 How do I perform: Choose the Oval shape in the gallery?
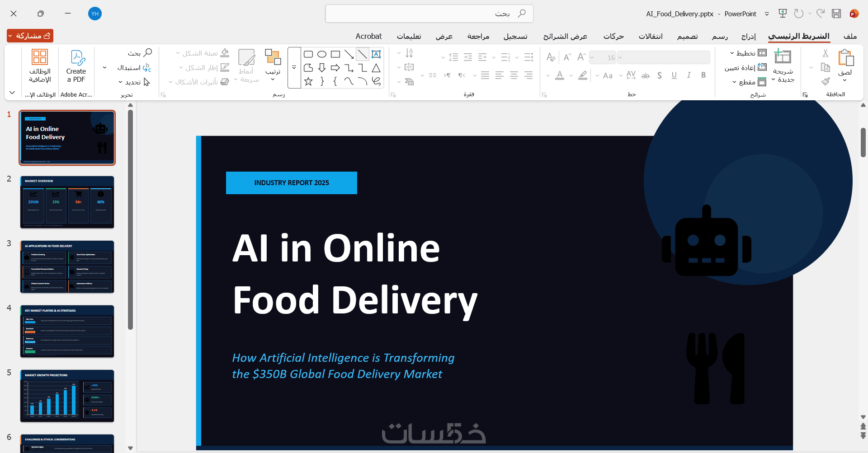pyautogui.click(x=322, y=54)
